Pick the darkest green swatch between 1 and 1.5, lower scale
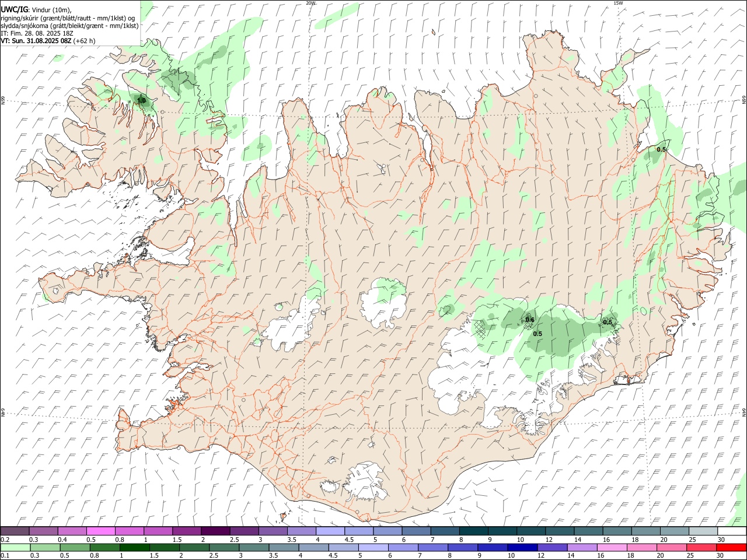Screen dimensions: 747x560 click(135, 547)
